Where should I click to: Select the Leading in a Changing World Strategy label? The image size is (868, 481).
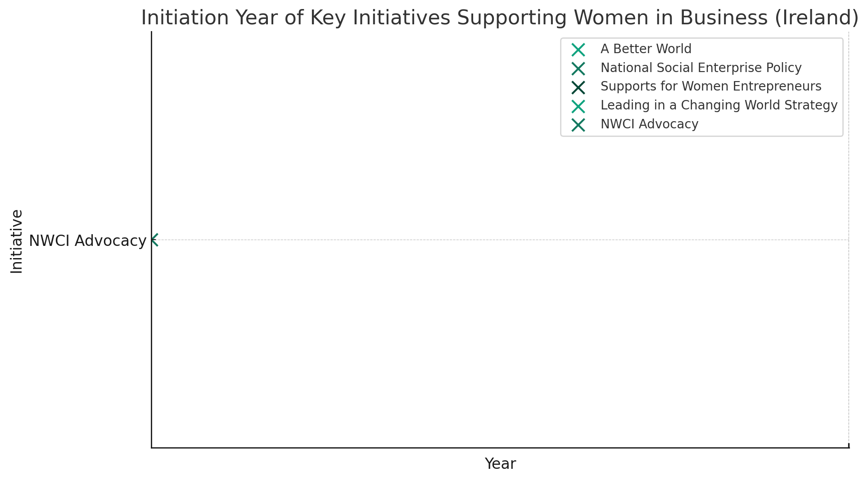(719, 105)
